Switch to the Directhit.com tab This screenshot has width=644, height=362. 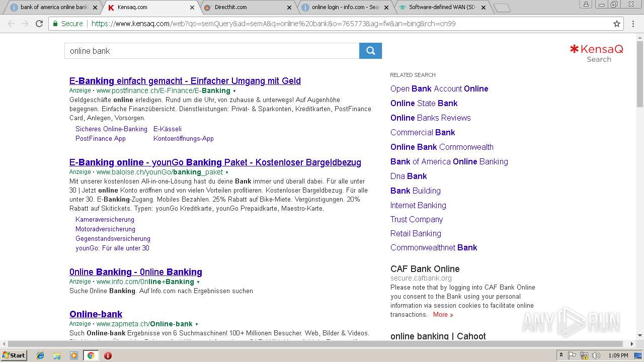click(x=247, y=8)
